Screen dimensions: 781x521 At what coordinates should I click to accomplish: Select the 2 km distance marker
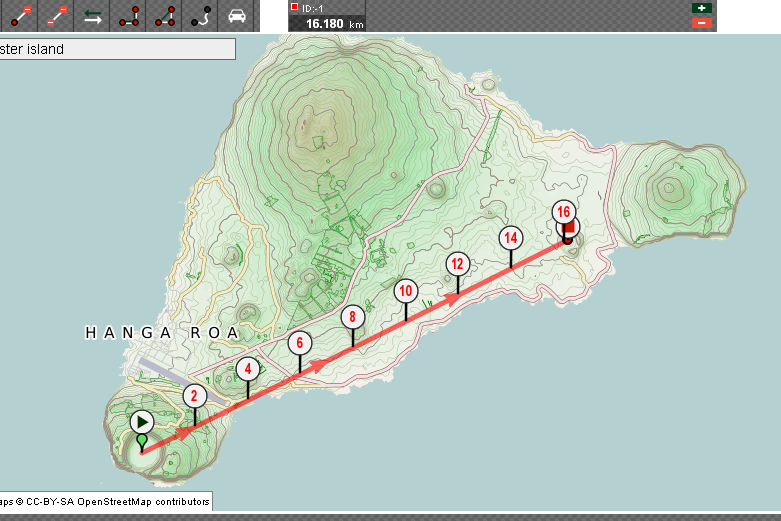tap(194, 396)
